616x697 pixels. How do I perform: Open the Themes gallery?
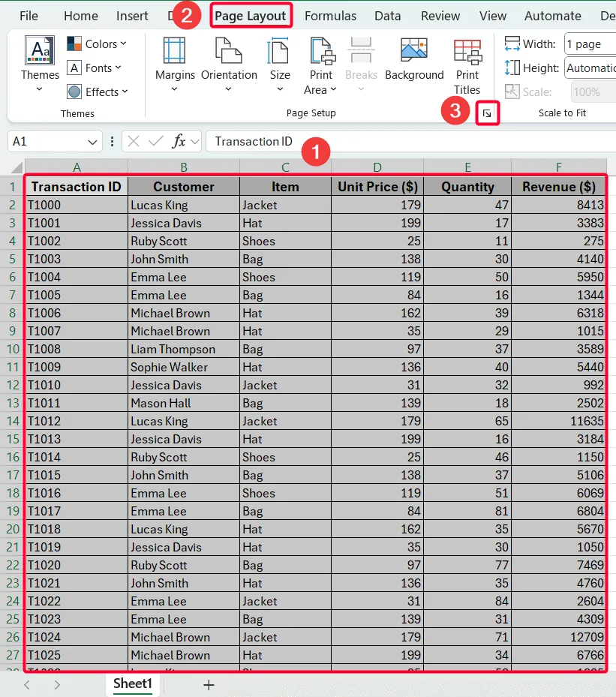coord(40,65)
